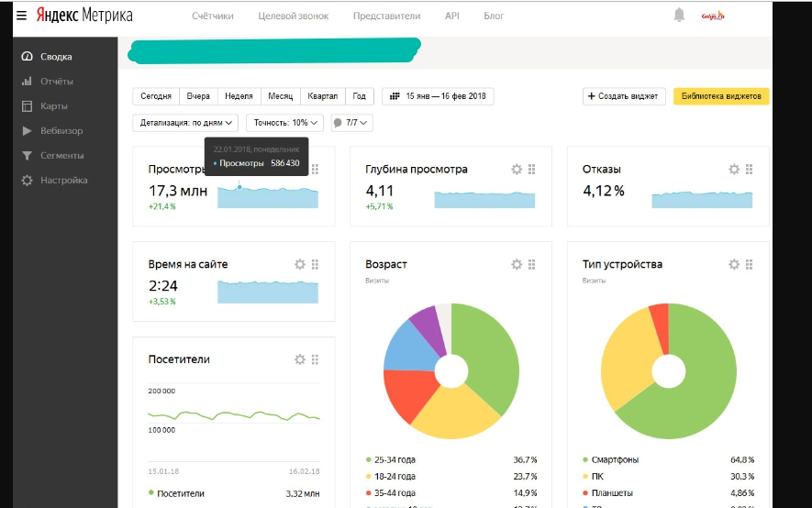Click the notifications bell icon
The image size is (812, 508).
click(679, 16)
